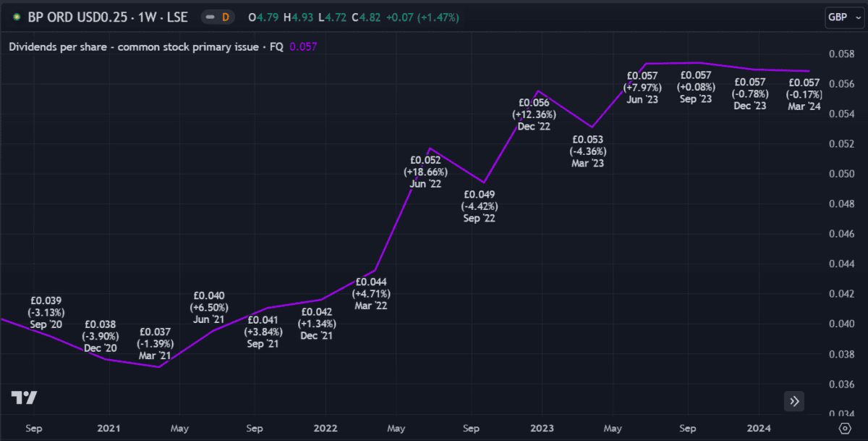
Task: Click the 0.057 indicator value in legend
Action: click(303, 47)
